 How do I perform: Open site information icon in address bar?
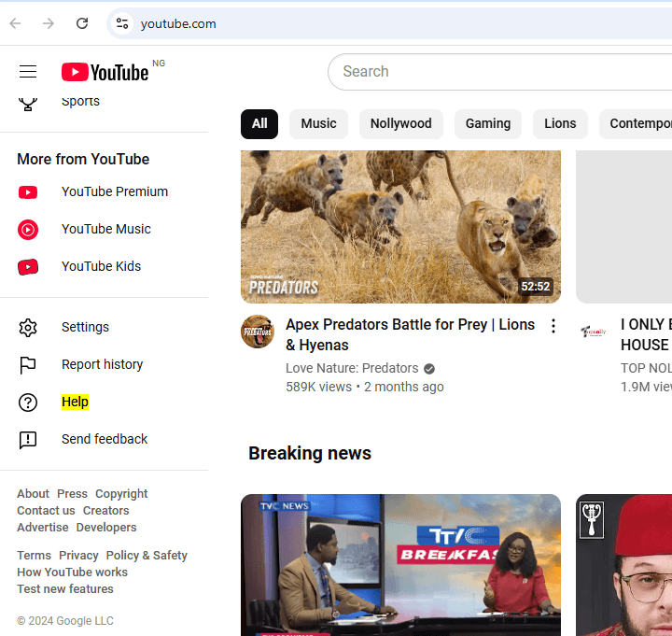tap(122, 23)
